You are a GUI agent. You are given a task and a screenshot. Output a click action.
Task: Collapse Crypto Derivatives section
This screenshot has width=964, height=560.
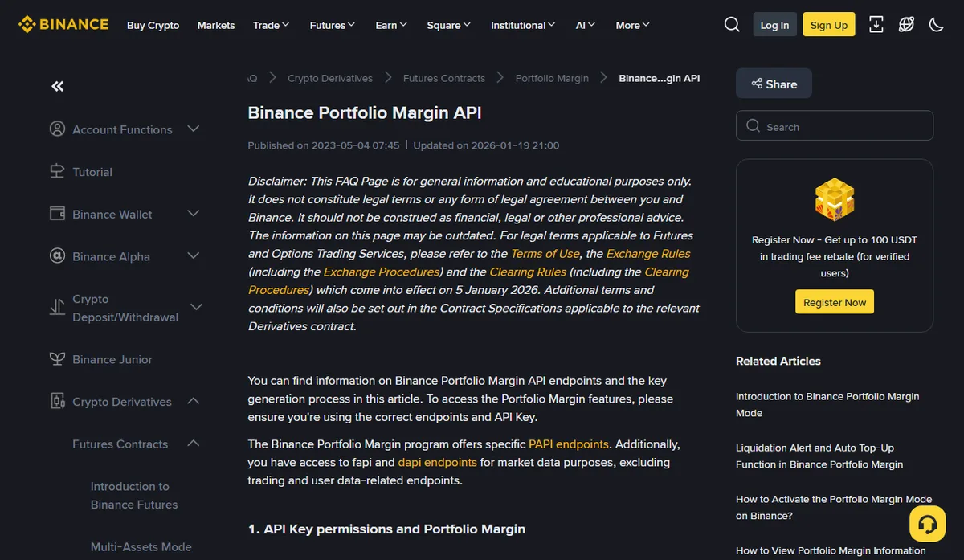(193, 401)
